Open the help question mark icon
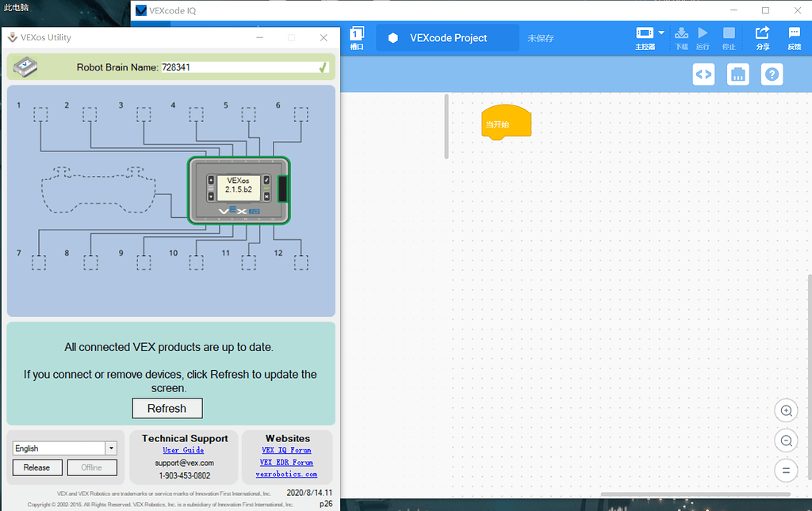The image size is (812, 511). point(772,74)
